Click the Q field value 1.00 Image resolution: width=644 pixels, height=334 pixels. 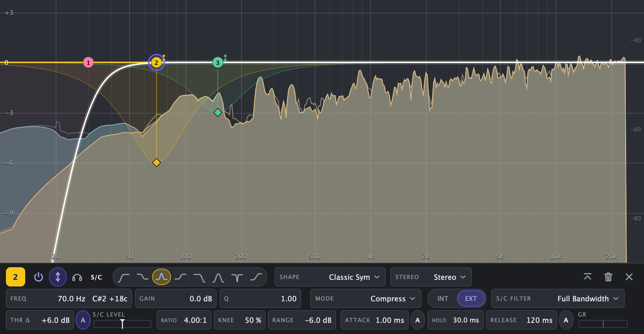260,299
